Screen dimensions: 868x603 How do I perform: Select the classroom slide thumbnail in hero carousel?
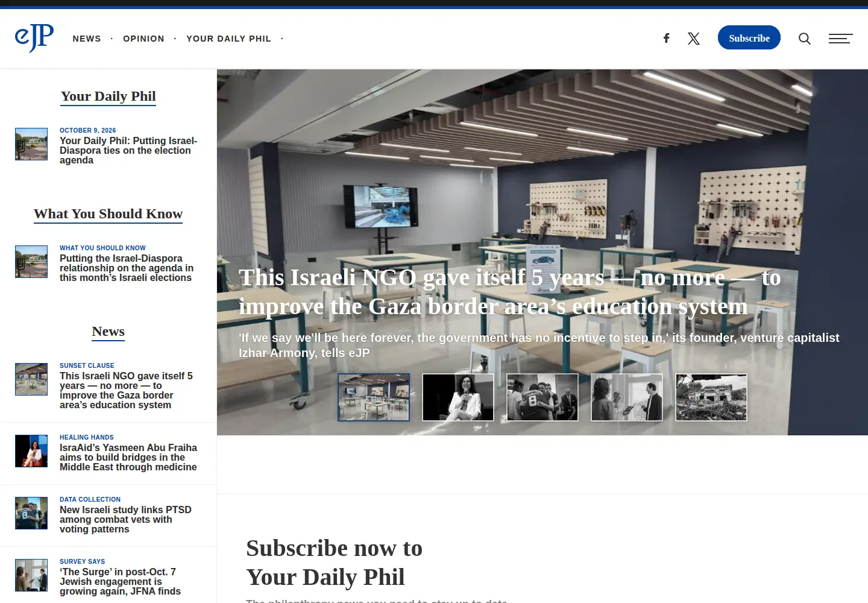coord(374,397)
